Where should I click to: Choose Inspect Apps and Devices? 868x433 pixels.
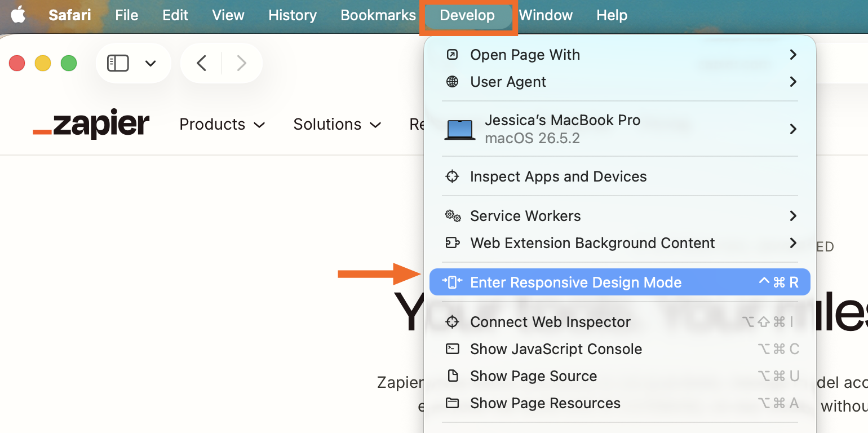pos(620,176)
